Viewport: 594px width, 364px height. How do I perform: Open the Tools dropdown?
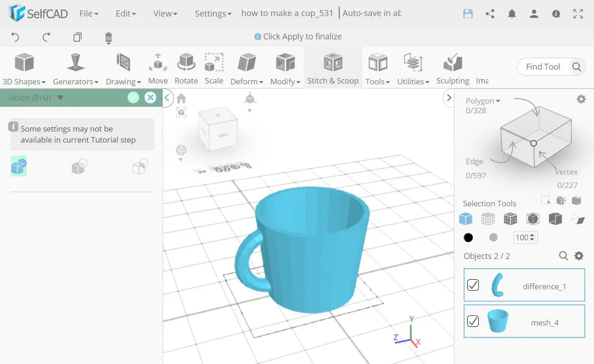point(378,69)
